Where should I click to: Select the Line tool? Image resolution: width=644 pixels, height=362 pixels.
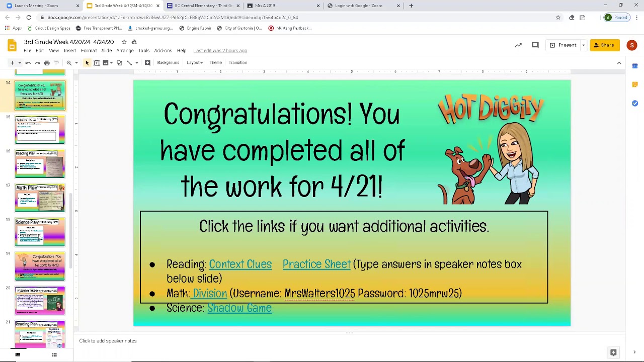tap(129, 63)
